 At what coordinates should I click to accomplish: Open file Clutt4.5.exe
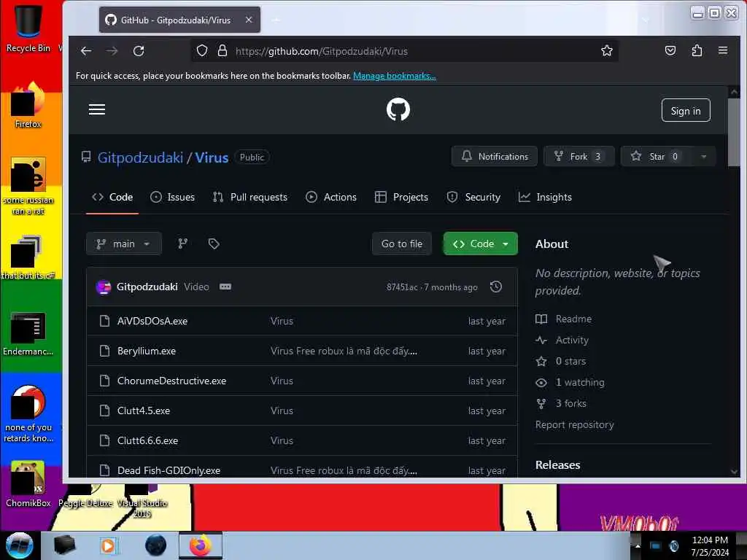pyautogui.click(x=144, y=411)
